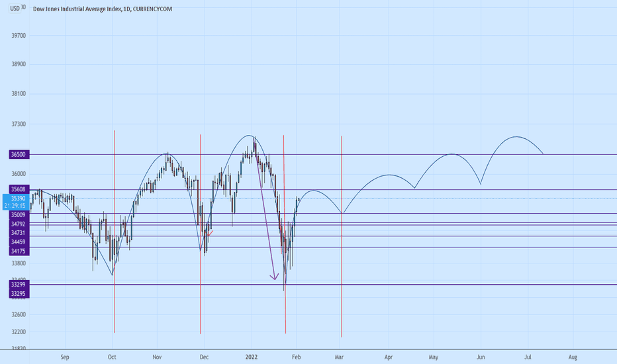Screen dimensions: 617x364
Task: Select the projected arc peaking in late June
Action: [516, 136]
